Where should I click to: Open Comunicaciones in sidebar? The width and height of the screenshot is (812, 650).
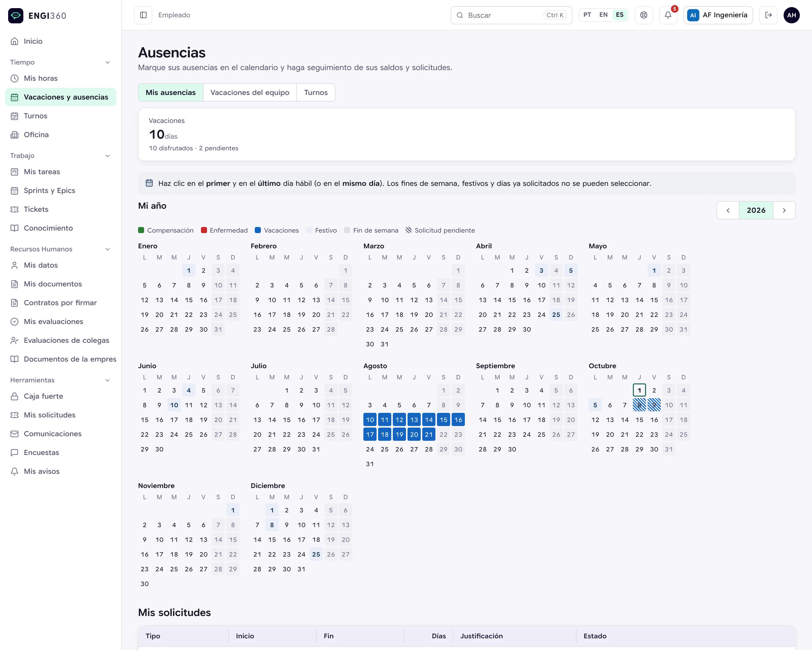click(61, 434)
